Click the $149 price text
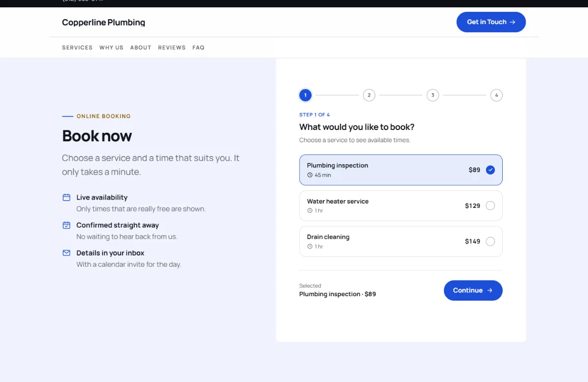The height and width of the screenshot is (382, 588). point(473,241)
